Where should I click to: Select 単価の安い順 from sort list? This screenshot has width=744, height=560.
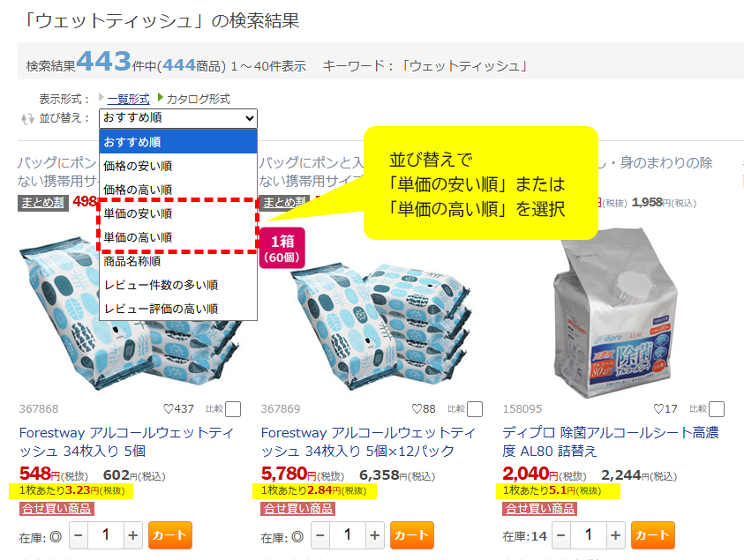point(178,213)
